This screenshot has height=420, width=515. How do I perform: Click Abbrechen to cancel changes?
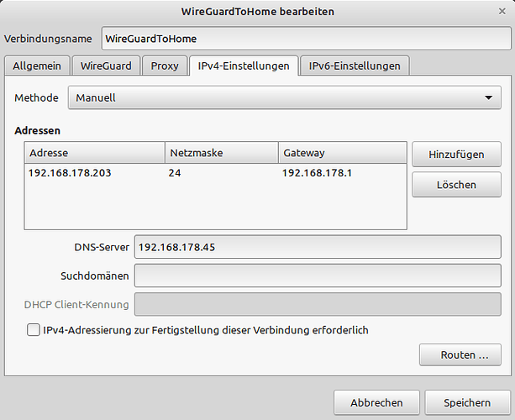pyautogui.click(x=376, y=402)
